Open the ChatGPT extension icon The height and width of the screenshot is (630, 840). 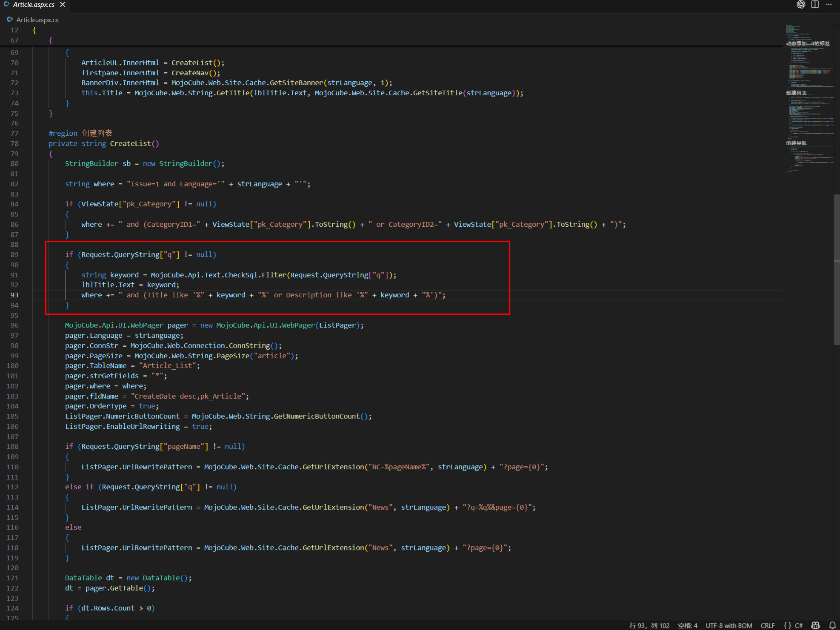pos(801,5)
